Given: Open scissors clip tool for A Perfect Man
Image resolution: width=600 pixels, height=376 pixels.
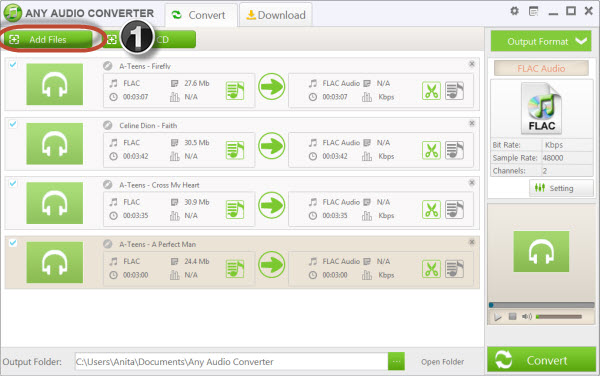Looking at the screenshot, I should [x=431, y=269].
